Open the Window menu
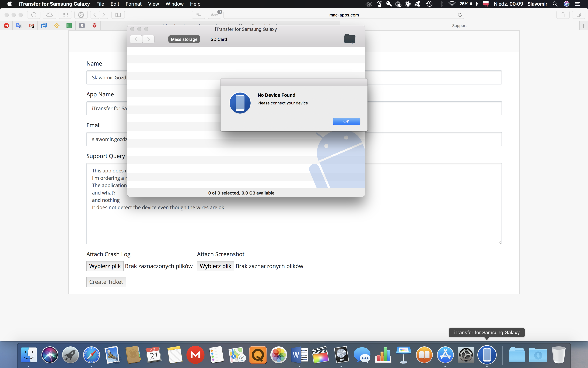 174,4
